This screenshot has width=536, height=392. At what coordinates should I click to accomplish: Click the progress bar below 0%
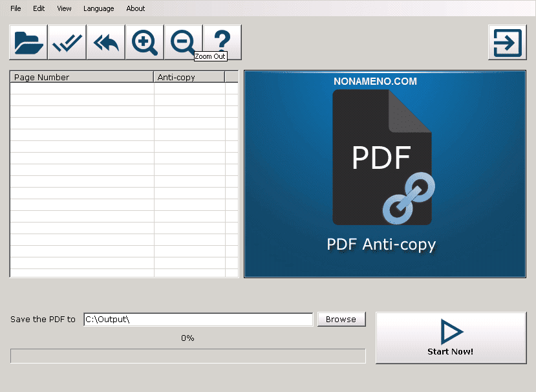click(x=188, y=356)
